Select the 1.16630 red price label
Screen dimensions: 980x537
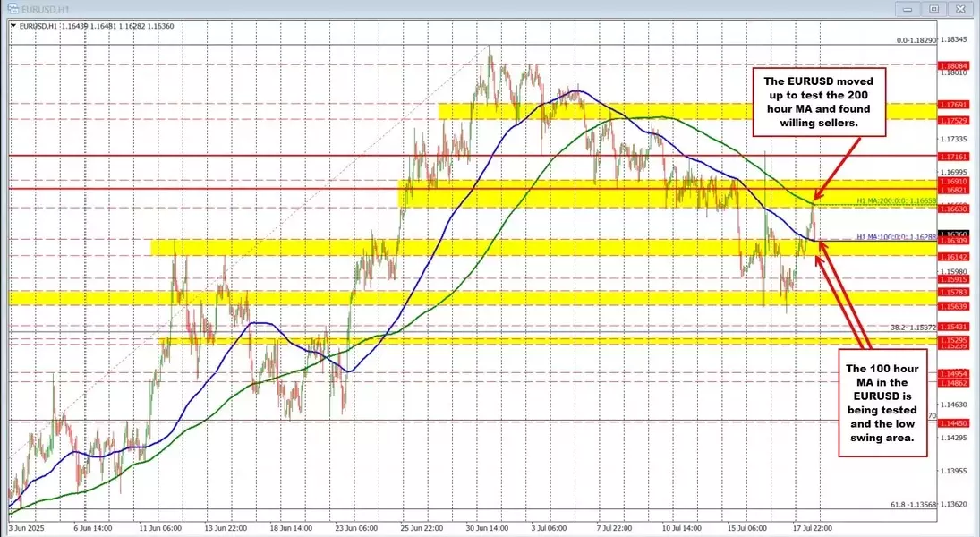954,209
